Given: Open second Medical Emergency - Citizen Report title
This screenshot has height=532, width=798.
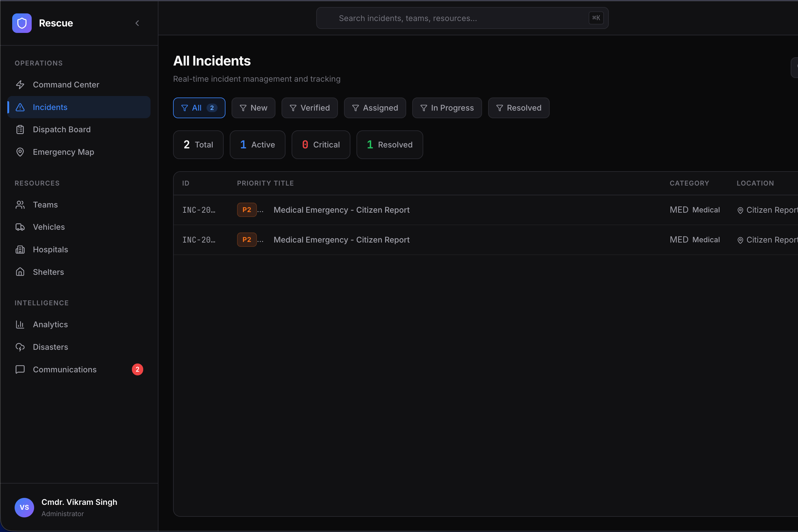Looking at the screenshot, I should coord(342,240).
